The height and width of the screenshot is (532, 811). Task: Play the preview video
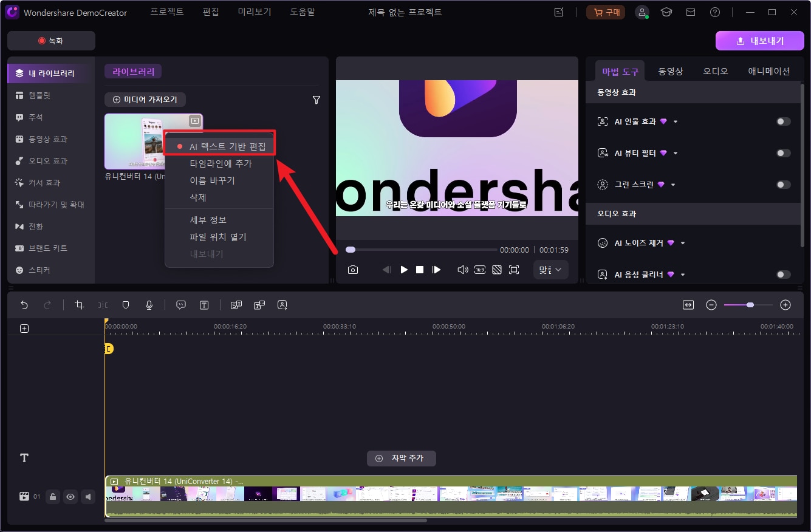404,270
